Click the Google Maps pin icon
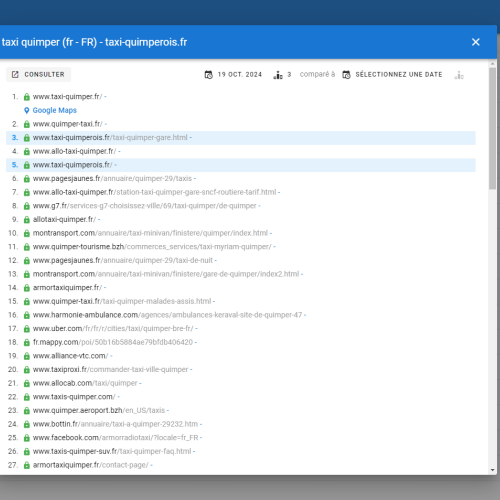This screenshot has height=500, width=500. (27, 110)
